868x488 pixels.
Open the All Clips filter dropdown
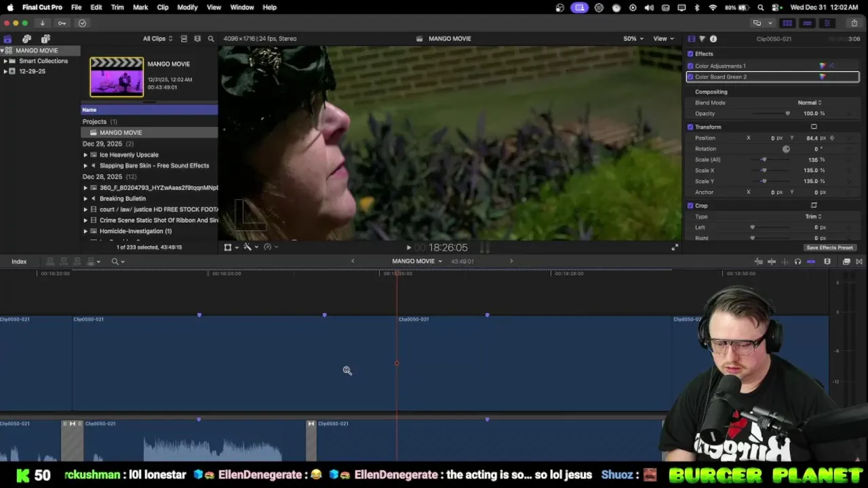157,39
